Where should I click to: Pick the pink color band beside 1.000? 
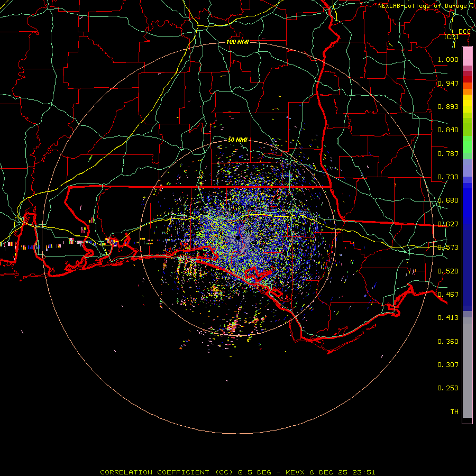click(467, 57)
